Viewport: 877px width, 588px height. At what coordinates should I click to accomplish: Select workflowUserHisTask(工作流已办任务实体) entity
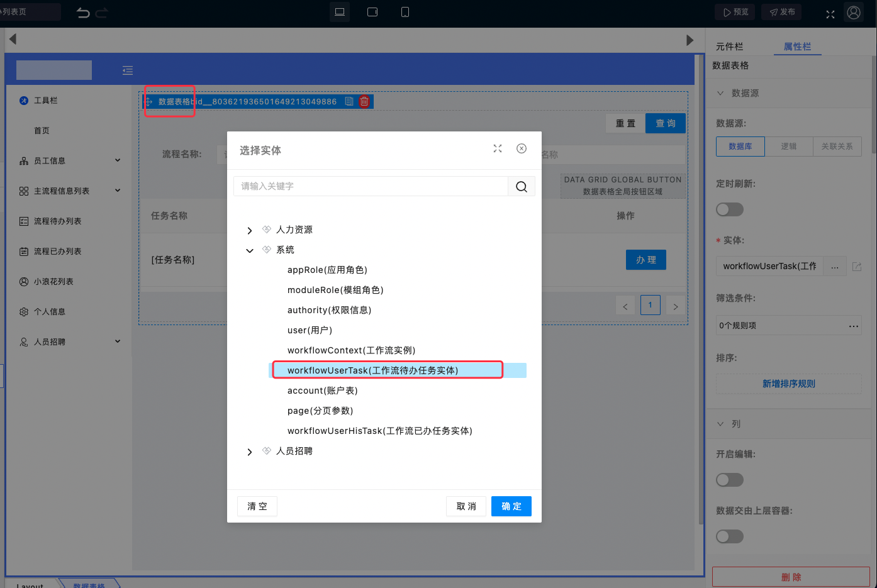(379, 431)
